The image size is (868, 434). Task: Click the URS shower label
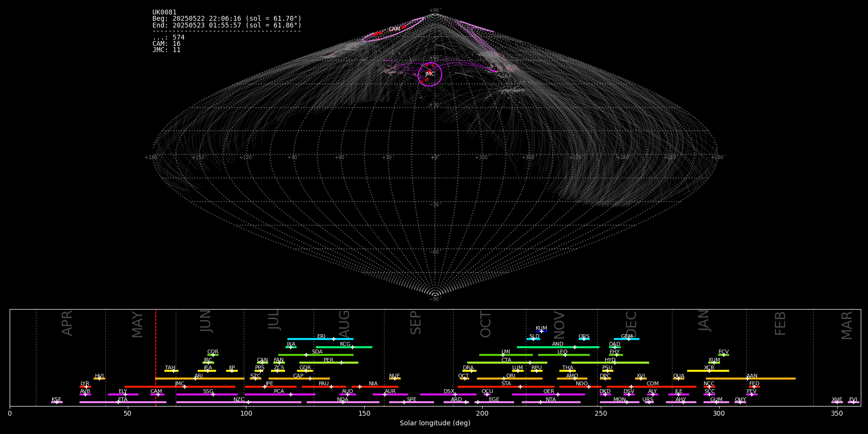point(648,400)
